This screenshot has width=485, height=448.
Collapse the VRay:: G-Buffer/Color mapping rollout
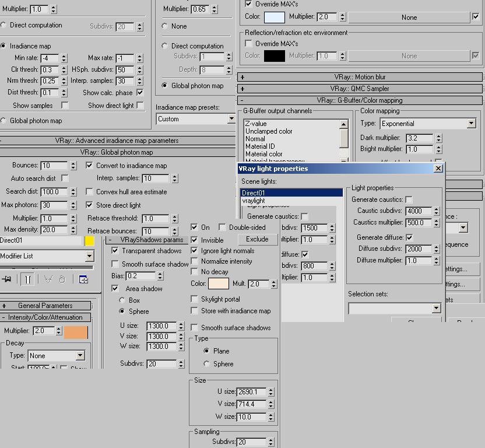pyautogui.click(x=360, y=100)
